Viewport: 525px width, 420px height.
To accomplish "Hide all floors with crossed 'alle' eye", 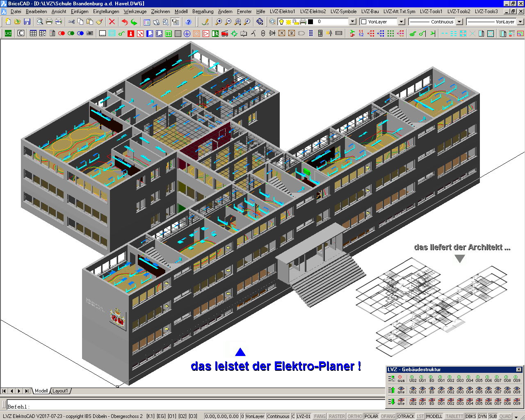I will tap(401, 401).
